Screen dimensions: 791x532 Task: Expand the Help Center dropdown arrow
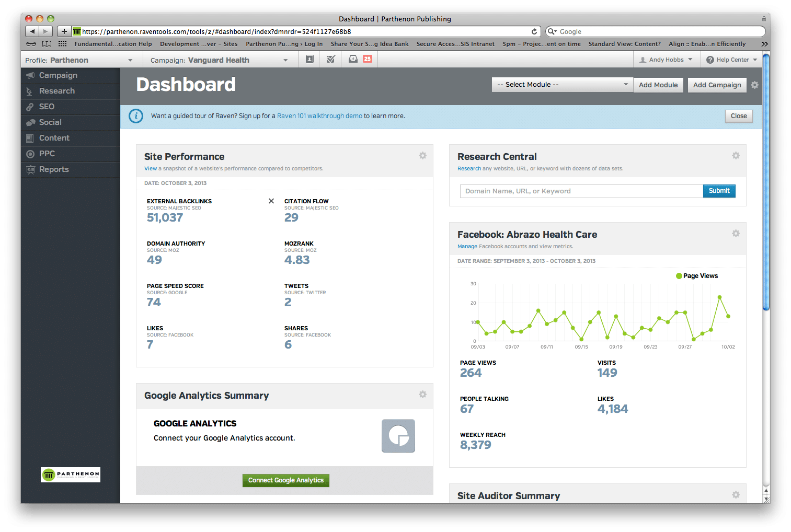[755, 60]
